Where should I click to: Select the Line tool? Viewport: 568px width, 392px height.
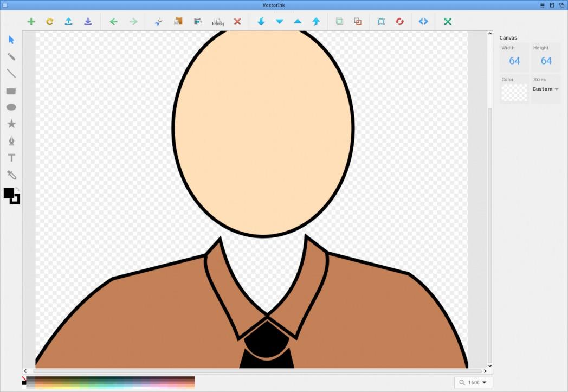[x=11, y=74]
